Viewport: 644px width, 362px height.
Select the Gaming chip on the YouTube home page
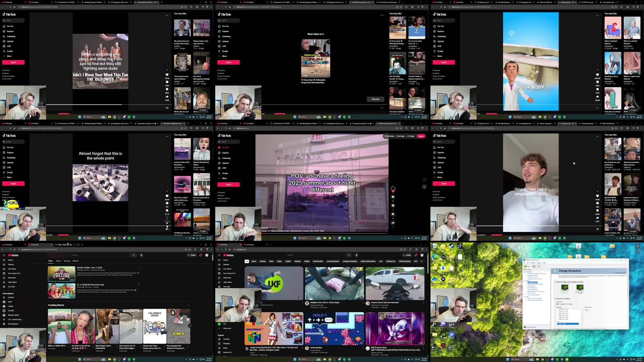point(263,261)
